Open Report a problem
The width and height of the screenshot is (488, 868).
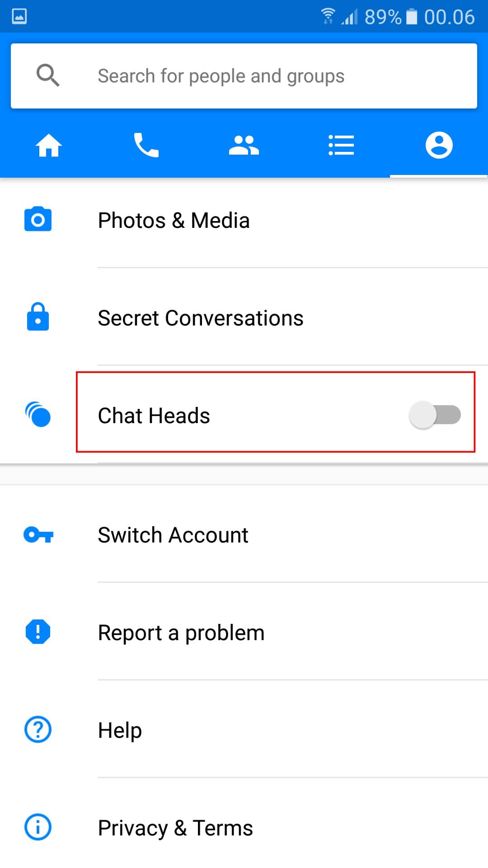[x=244, y=632]
